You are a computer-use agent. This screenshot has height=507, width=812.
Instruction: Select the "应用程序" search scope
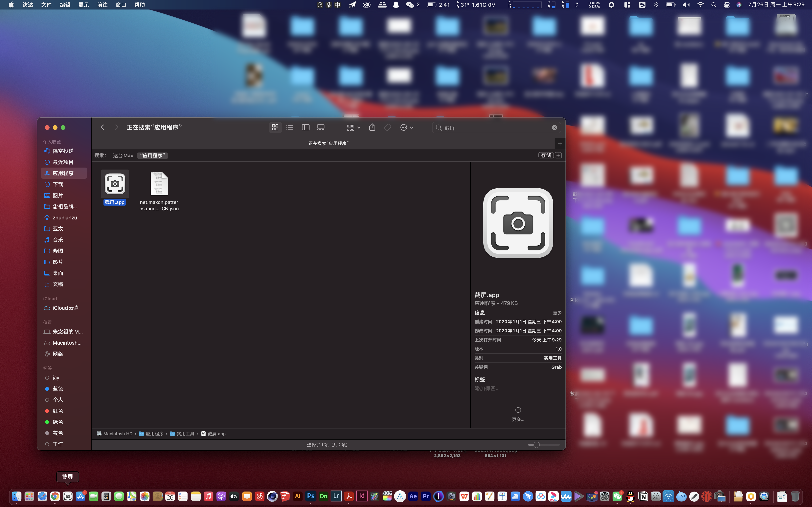153,156
